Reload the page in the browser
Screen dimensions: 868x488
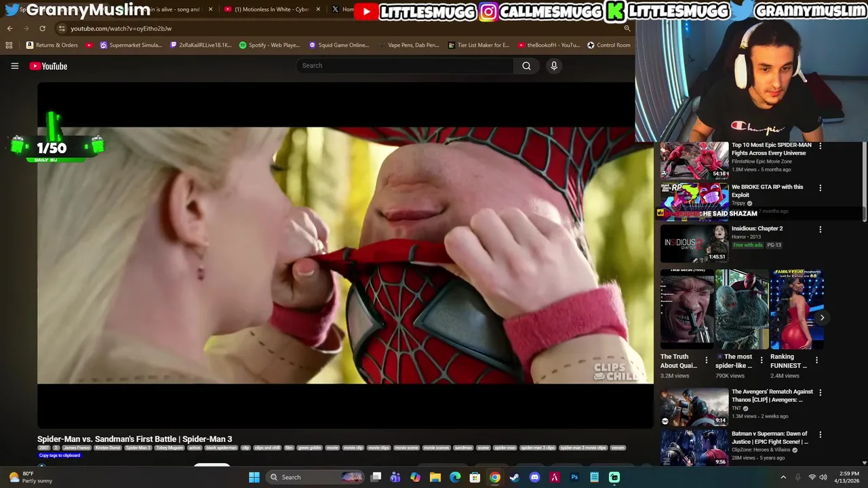42,28
